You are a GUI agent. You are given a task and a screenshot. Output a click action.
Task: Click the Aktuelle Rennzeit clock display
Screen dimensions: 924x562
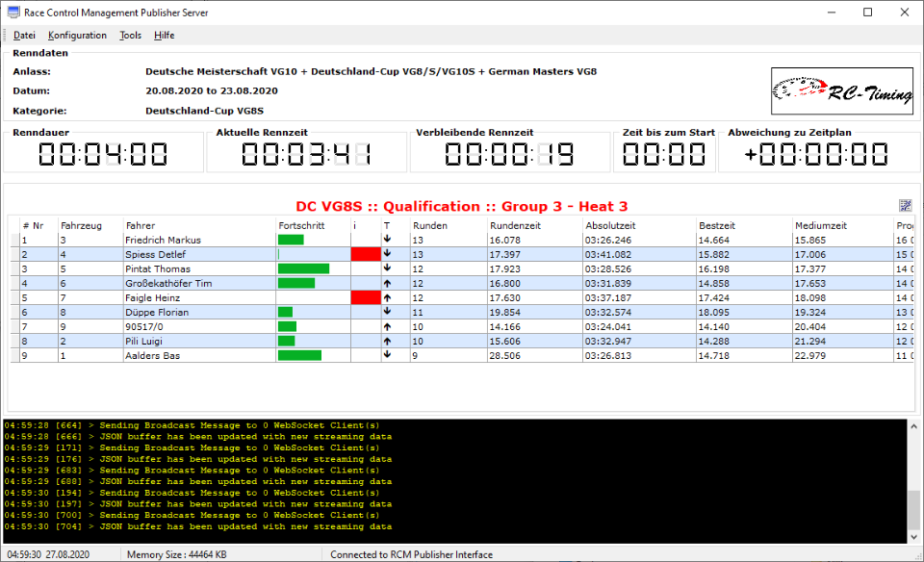pos(306,155)
